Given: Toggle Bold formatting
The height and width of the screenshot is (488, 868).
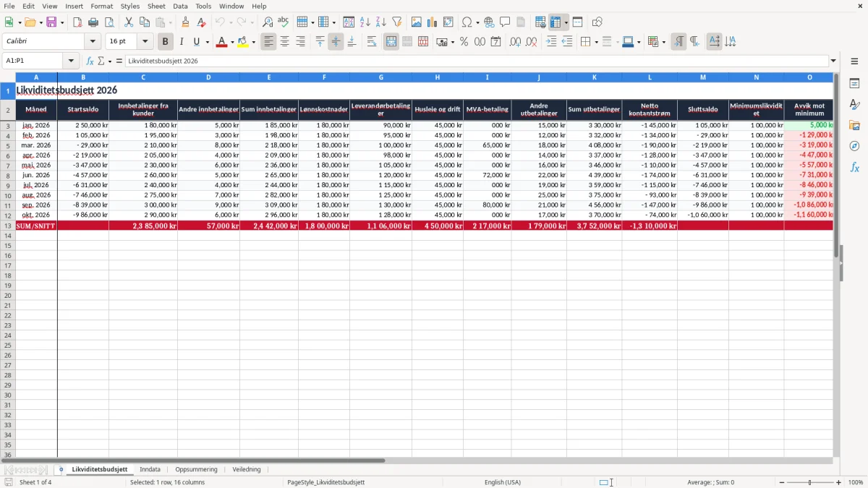Looking at the screenshot, I should click(x=165, y=42).
